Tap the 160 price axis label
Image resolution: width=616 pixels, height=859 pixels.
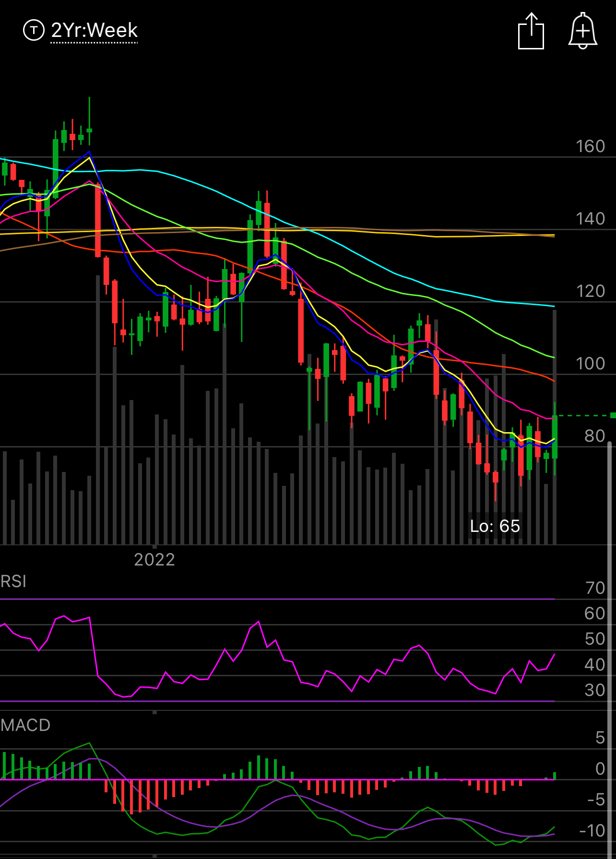[591, 146]
